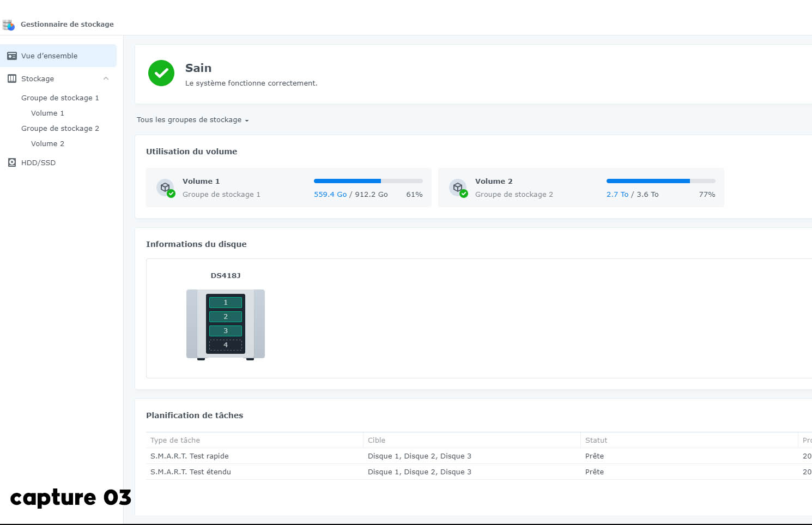Select the S.M.A.R.T. Test rapide row
812x525 pixels.
pos(190,456)
